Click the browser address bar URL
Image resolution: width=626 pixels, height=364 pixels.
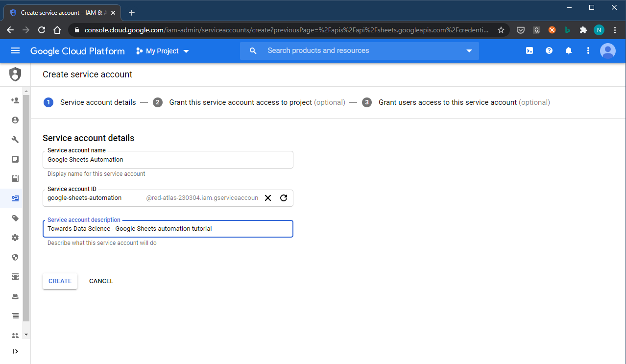point(287,30)
